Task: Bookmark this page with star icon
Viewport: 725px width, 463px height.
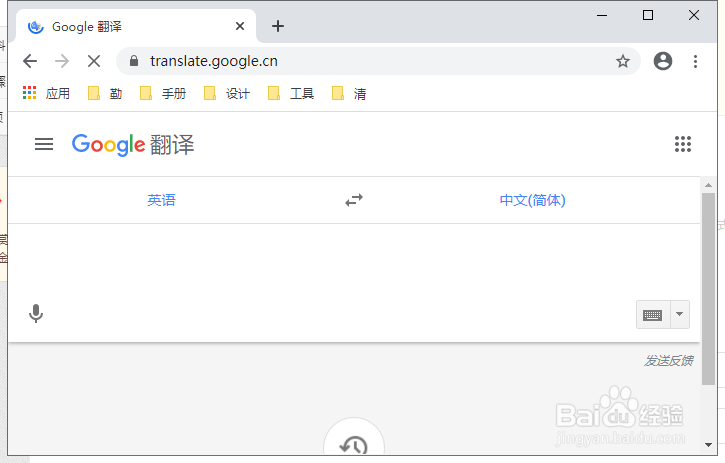Action: 623,61
